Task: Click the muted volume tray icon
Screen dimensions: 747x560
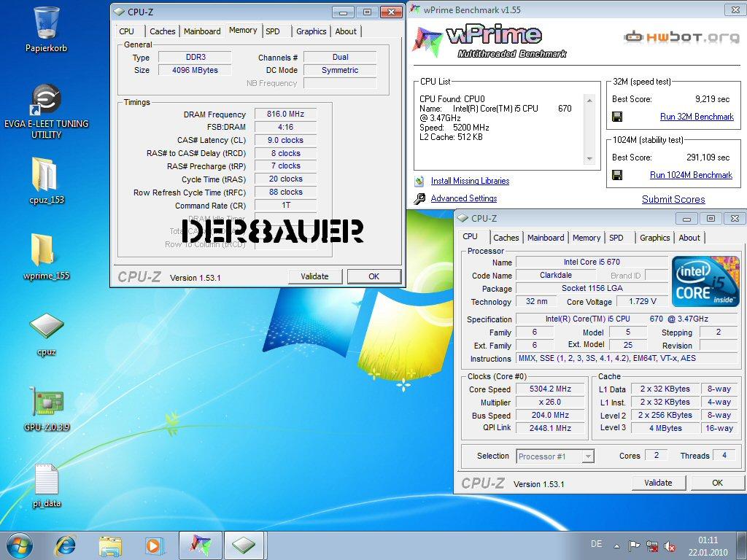Action: [670, 546]
